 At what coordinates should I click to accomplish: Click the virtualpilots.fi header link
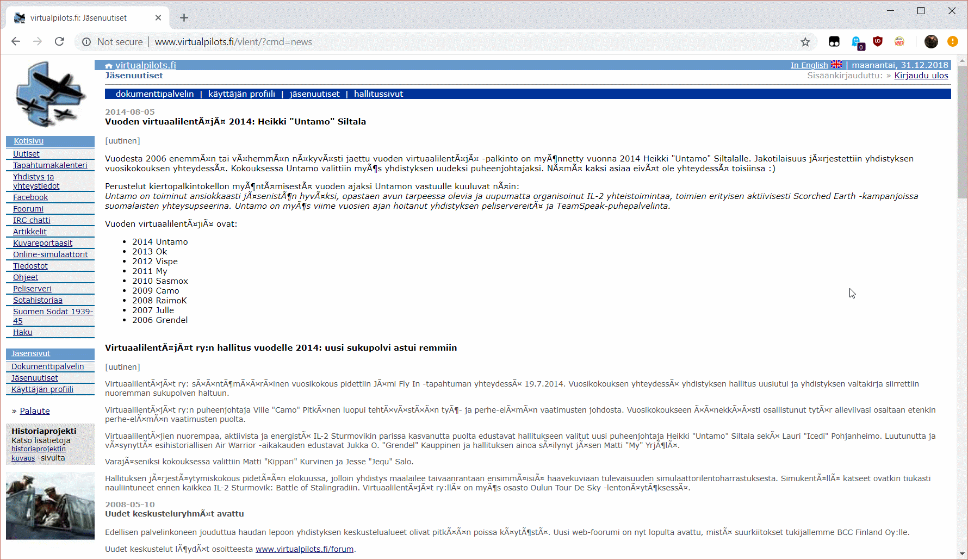pos(146,65)
